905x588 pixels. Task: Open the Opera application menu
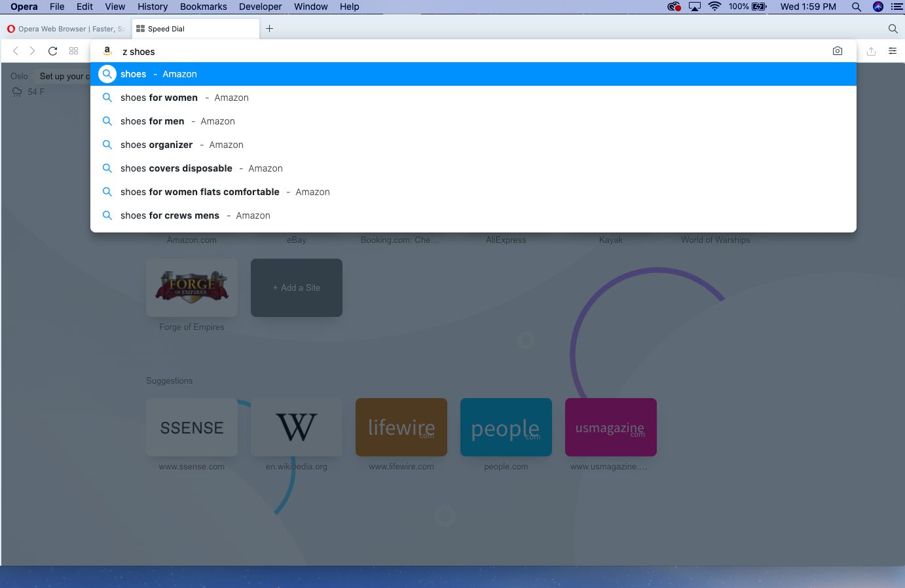point(24,7)
